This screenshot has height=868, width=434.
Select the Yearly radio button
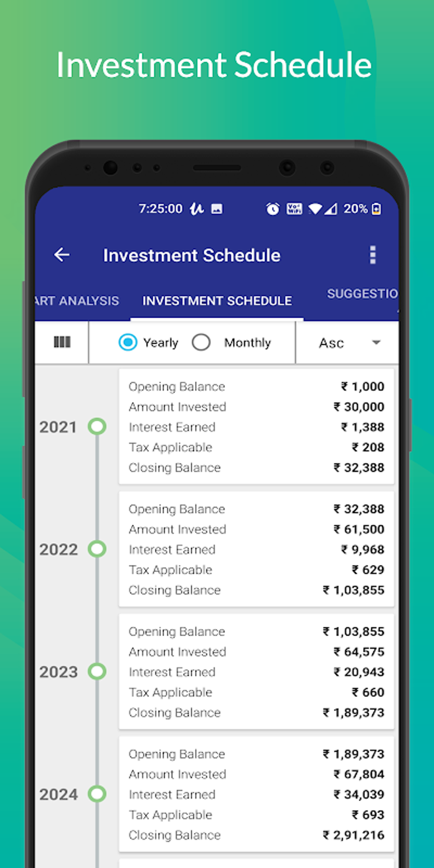click(128, 342)
